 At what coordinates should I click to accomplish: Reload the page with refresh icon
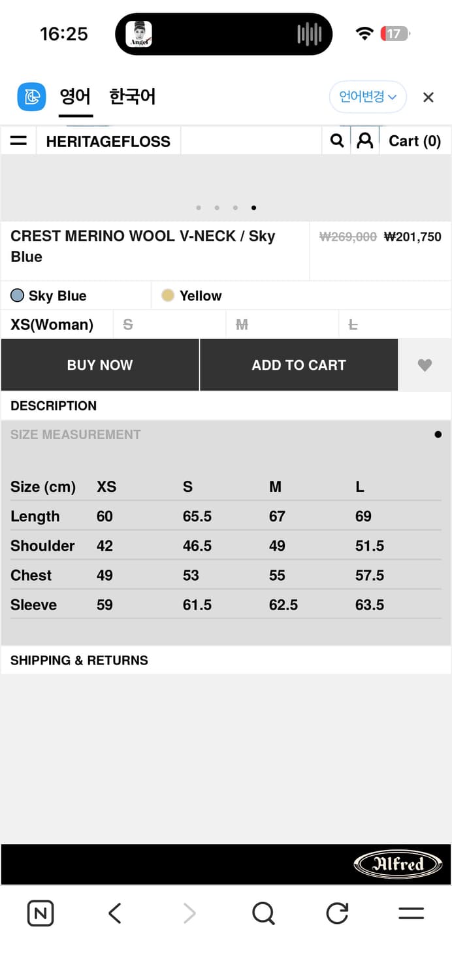(x=337, y=913)
